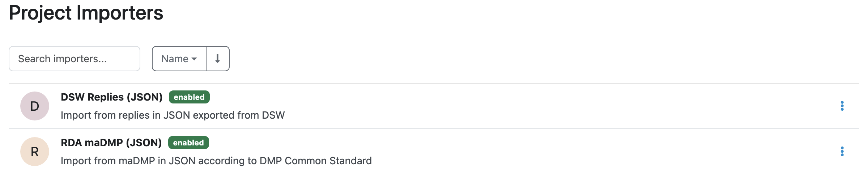Click the enabled badge on DSW Replies

tap(189, 97)
